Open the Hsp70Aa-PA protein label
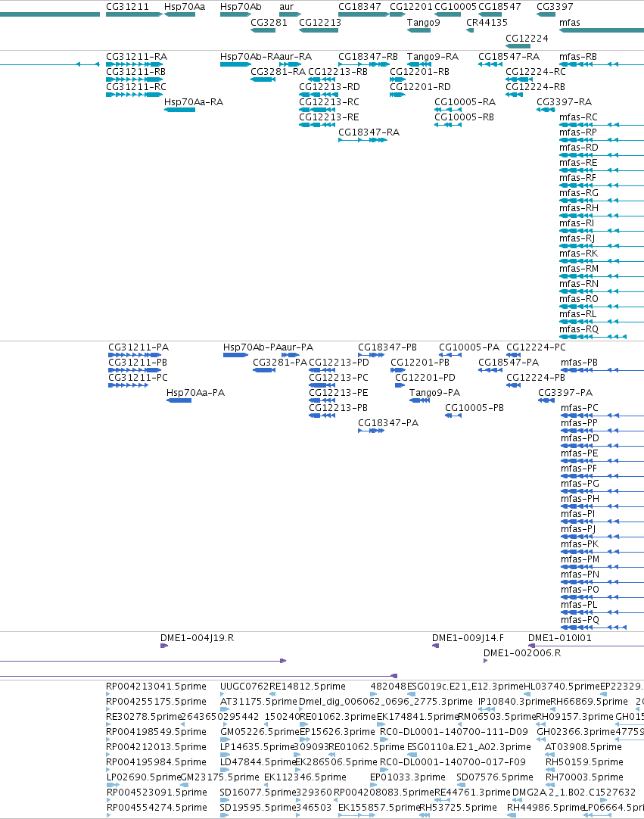The image size is (644, 819). (195, 393)
